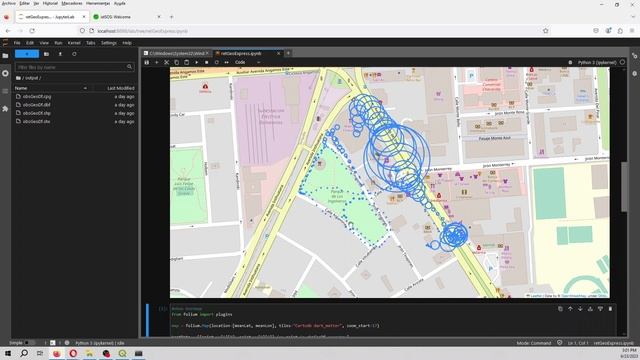Select the .dbf file in file list
This screenshot has width=640, height=360.
point(74,105)
